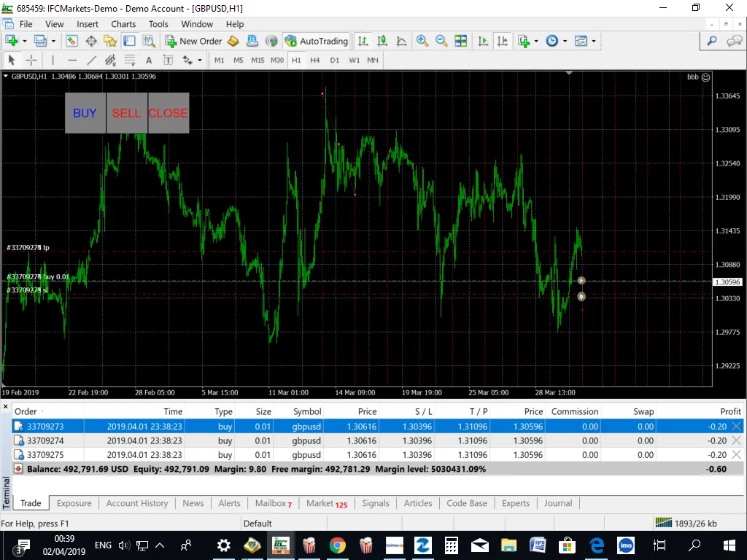The height and width of the screenshot is (560, 747).
Task: Select the vertical line drawing tool
Action: [x=53, y=60]
